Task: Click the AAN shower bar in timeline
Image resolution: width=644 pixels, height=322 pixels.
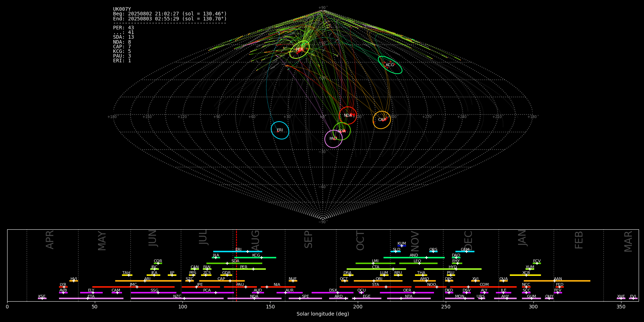Action: tap(557, 281)
